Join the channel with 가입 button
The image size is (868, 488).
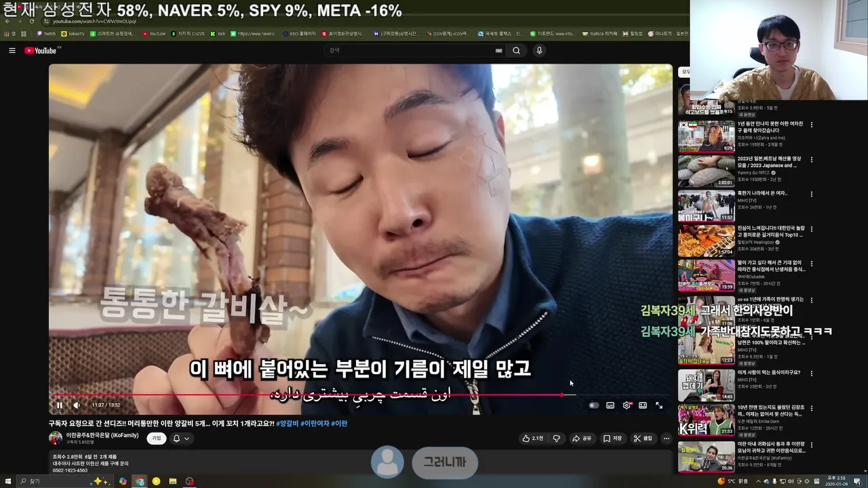(157, 439)
